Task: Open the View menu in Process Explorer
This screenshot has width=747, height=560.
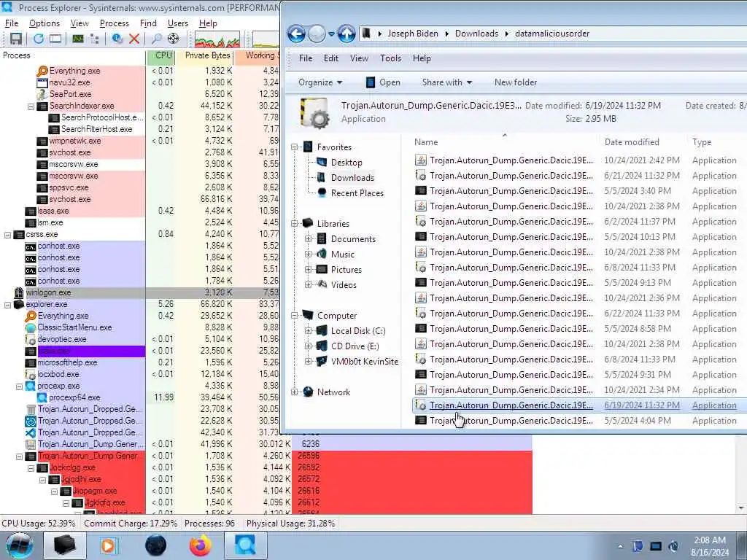Action: tap(80, 23)
